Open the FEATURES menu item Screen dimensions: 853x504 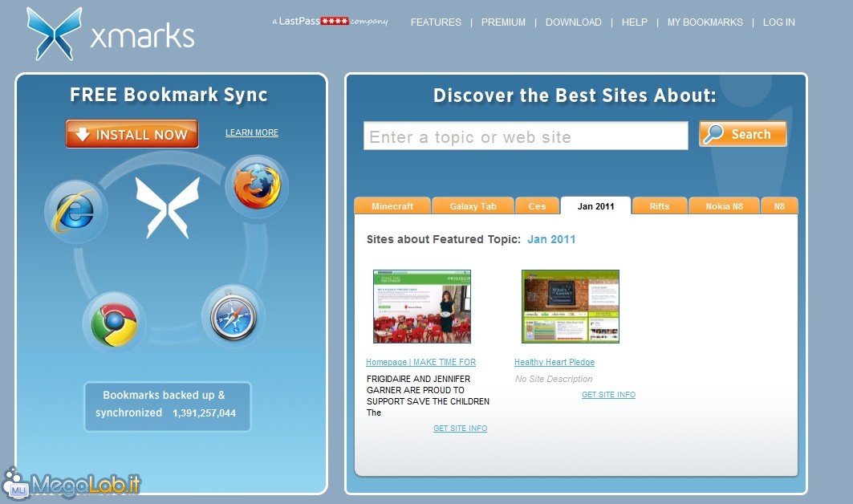[436, 22]
